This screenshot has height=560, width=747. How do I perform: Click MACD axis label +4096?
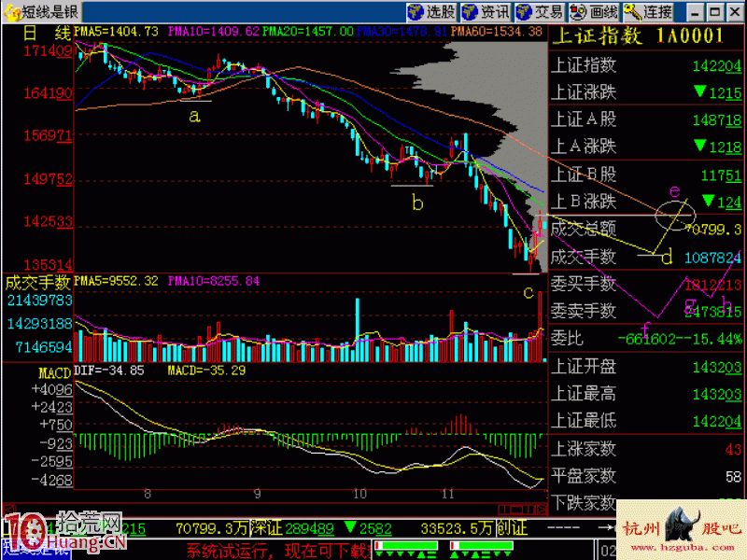tap(52, 389)
